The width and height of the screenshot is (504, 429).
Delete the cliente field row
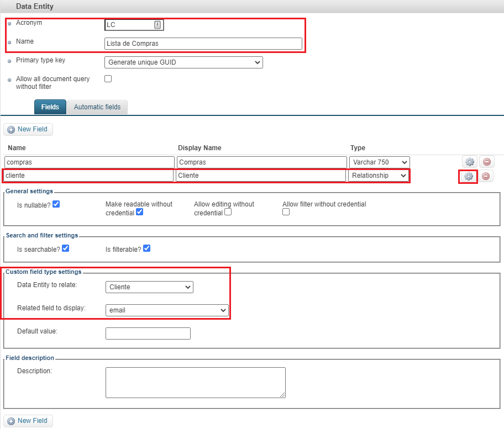486,176
